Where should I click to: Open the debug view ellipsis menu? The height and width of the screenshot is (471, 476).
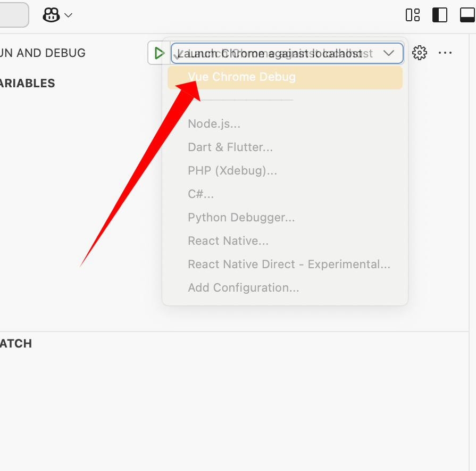pyautogui.click(x=446, y=53)
